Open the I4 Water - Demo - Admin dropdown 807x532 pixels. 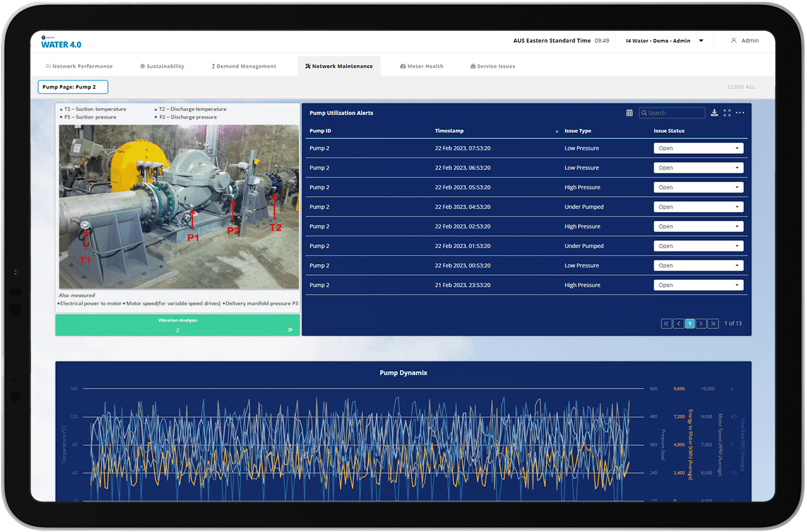[x=664, y=40]
